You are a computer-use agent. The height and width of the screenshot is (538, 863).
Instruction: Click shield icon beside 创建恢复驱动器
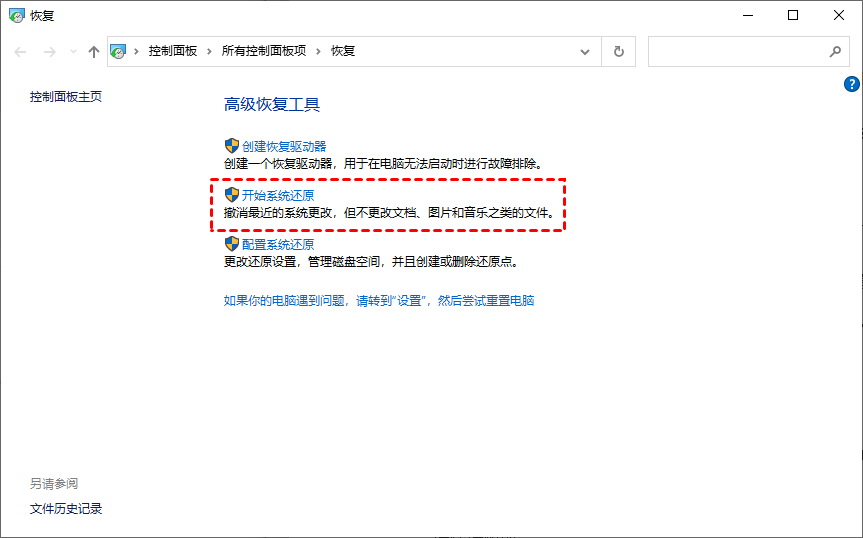click(x=231, y=146)
